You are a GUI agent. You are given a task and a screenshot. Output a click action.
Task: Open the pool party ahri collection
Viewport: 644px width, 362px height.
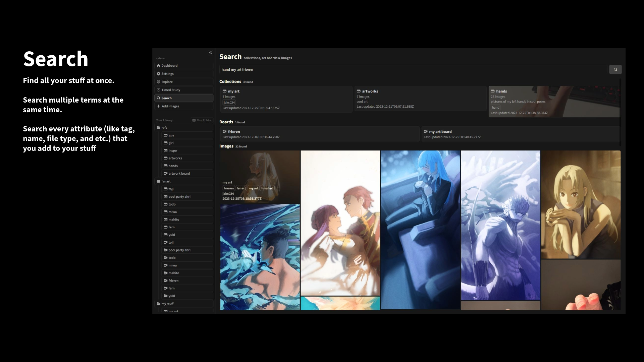[x=188, y=197]
